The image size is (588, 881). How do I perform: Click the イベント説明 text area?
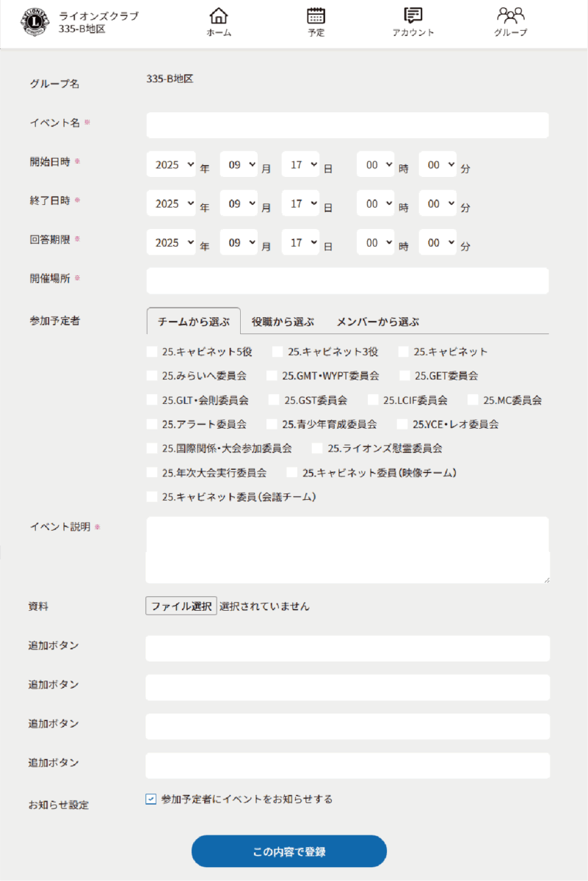pyautogui.click(x=347, y=550)
